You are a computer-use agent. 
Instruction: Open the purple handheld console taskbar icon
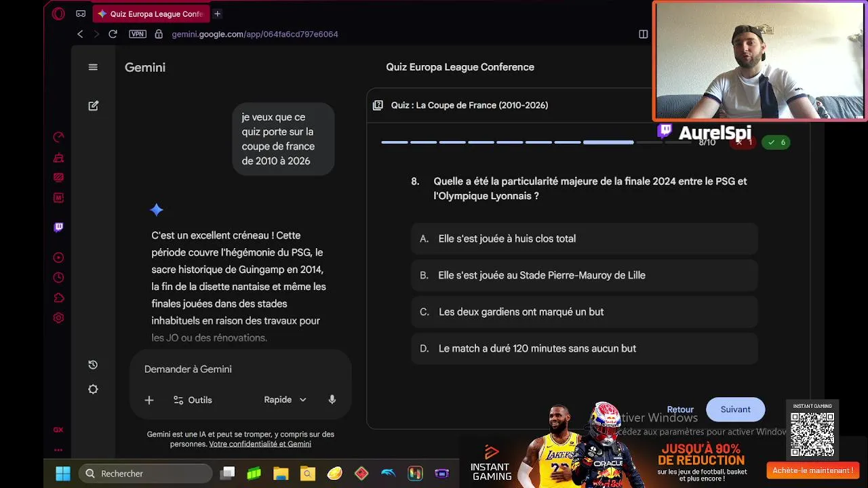tap(441, 473)
